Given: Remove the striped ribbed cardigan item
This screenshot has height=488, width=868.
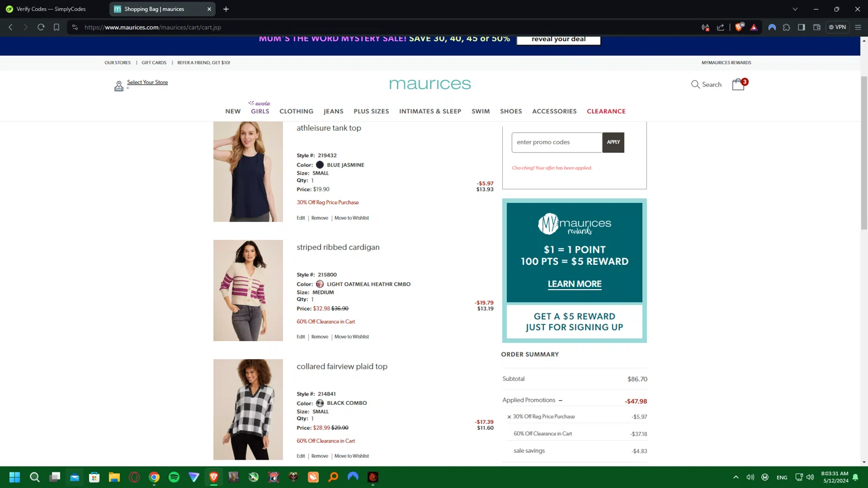Looking at the screenshot, I should 319,337.
